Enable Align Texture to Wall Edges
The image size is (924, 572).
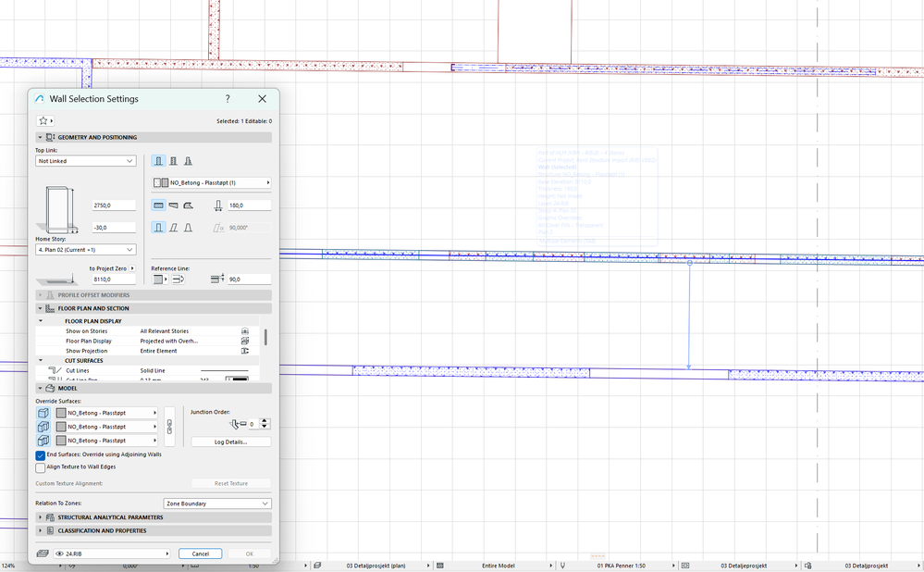point(40,467)
